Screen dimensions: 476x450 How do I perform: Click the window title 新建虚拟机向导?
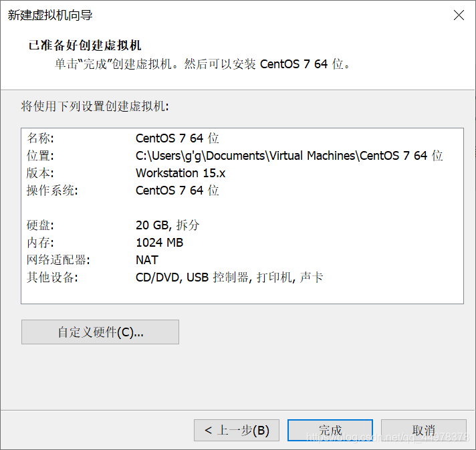tap(50, 15)
